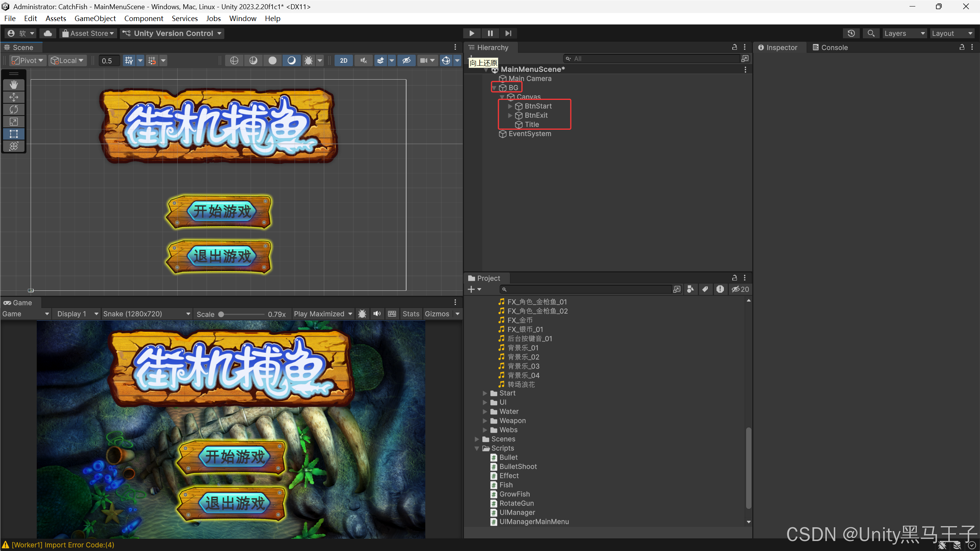This screenshot has width=980, height=551.
Task: Select the Hand tool in Scene toolbar
Action: (x=14, y=85)
